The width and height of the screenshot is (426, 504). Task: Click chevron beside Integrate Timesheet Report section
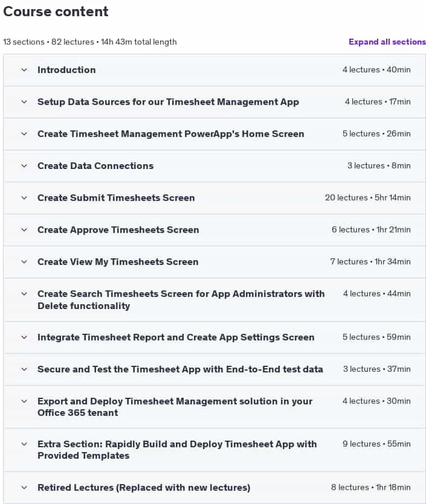(x=24, y=337)
